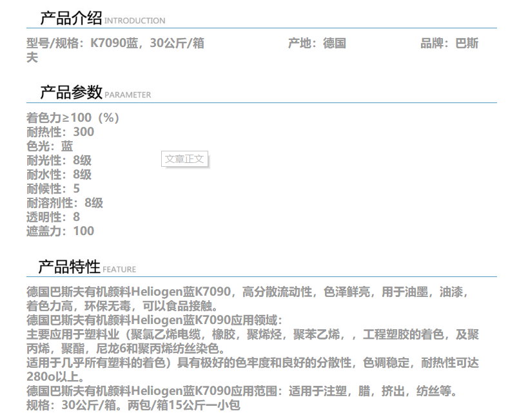This screenshot has width=508, height=420.
Task: Select the 型号/规格 K7090蓝 text
Action: click(x=115, y=44)
